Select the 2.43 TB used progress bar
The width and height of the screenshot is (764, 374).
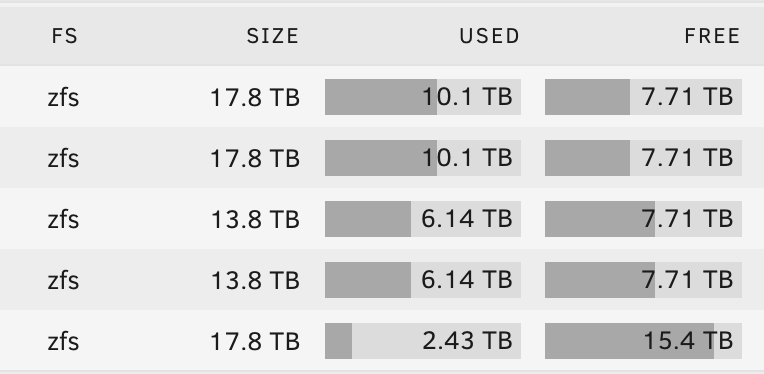[x=423, y=341]
